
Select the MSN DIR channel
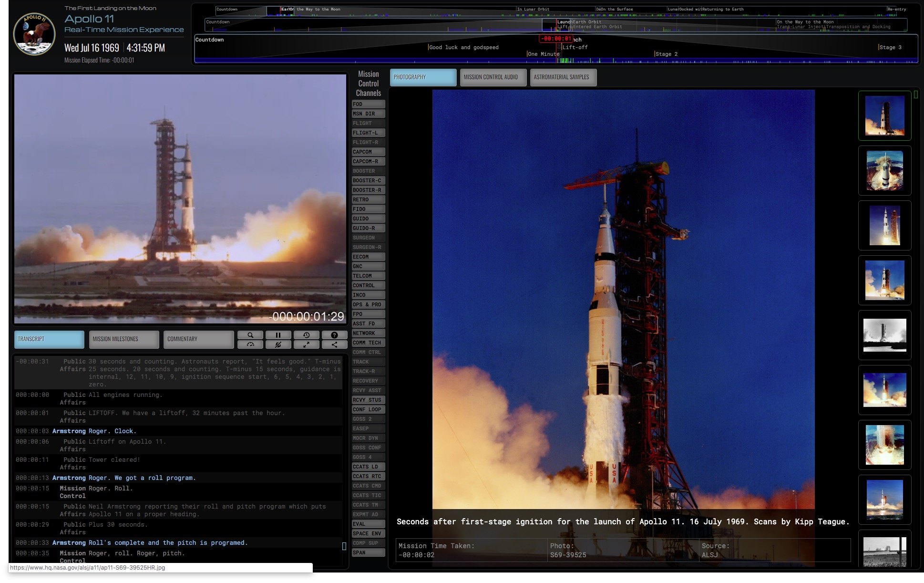point(368,114)
